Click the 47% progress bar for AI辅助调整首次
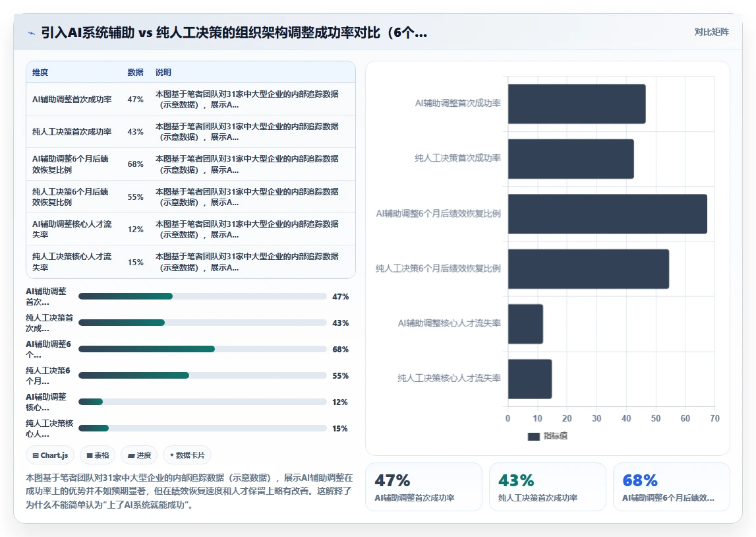The height and width of the screenshot is (537, 756). (202, 296)
